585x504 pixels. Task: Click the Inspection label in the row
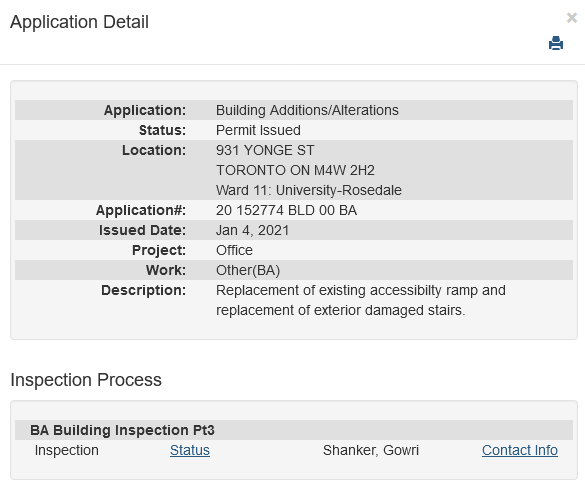coord(67,450)
